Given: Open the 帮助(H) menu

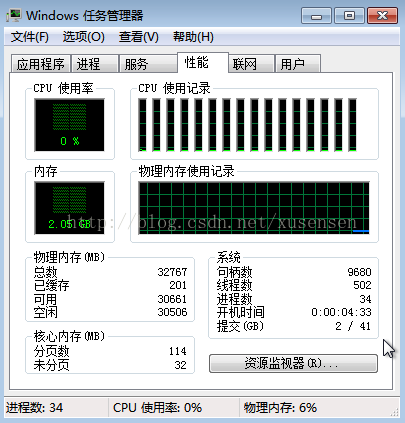Looking at the screenshot, I should (193, 37).
